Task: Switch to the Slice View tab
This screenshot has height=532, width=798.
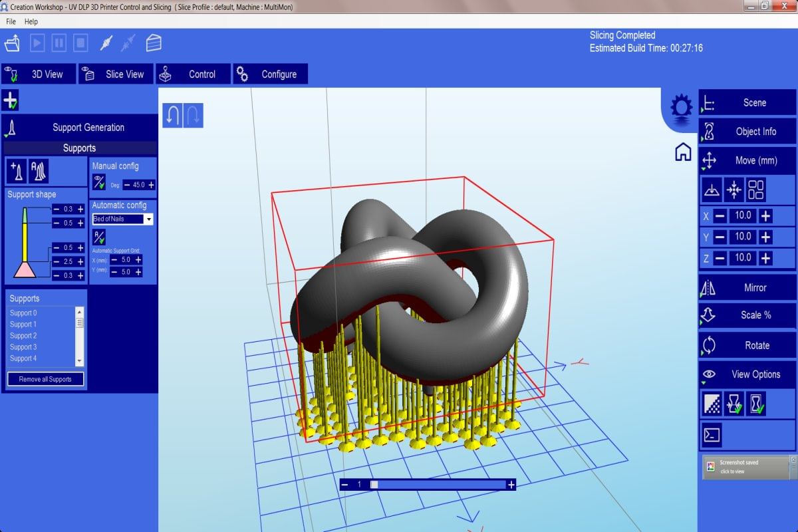Action: (116, 74)
